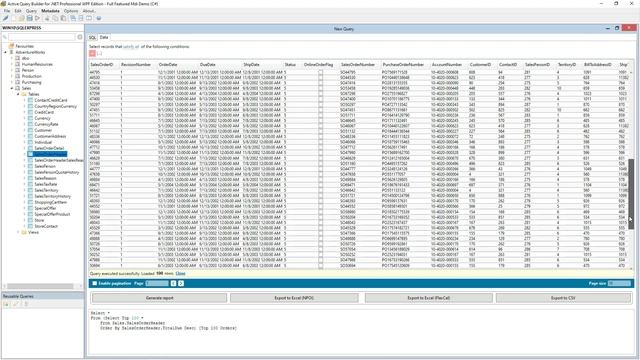Click the table icon beside StoreContact
This screenshot has height=360, width=640.
30,226
